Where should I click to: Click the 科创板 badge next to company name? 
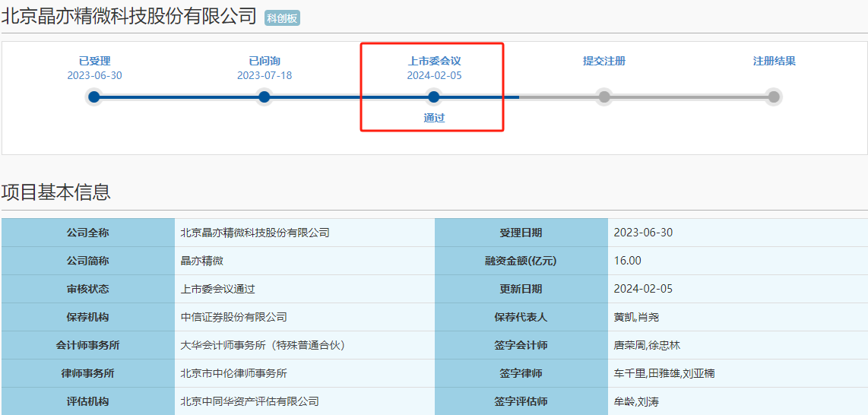[282, 18]
